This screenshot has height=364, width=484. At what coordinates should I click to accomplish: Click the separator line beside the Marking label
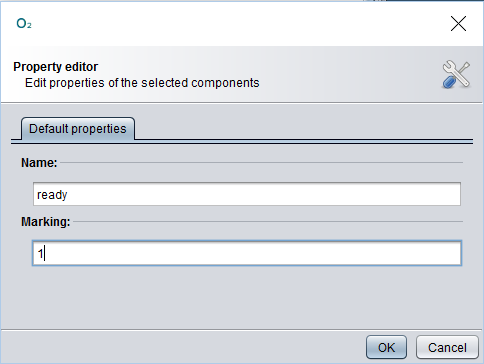268,221
